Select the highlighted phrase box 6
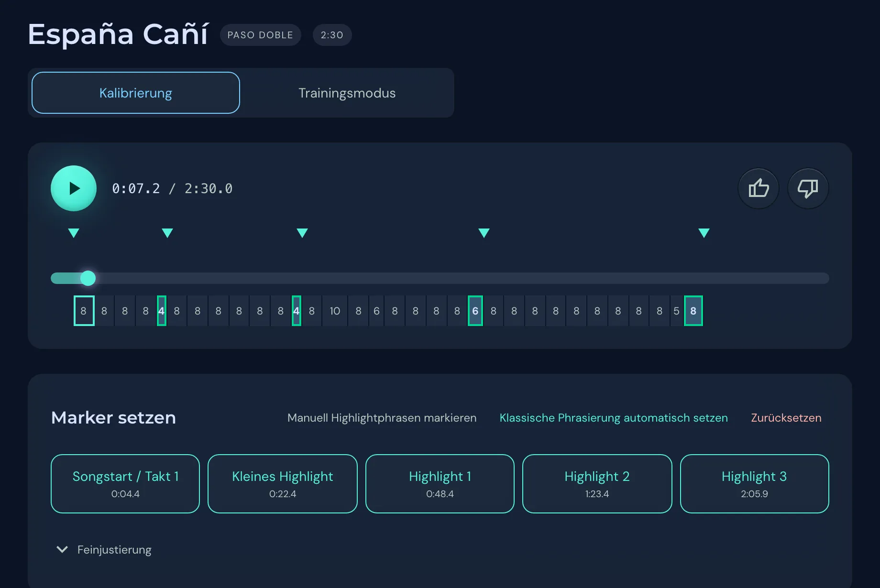Screen dimensions: 880x588 (475, 311)
